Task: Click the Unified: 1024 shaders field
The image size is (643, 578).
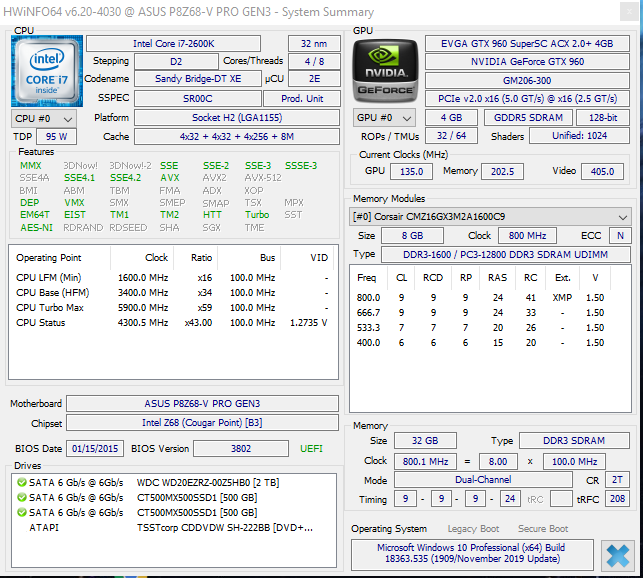Action: [579, 136]
